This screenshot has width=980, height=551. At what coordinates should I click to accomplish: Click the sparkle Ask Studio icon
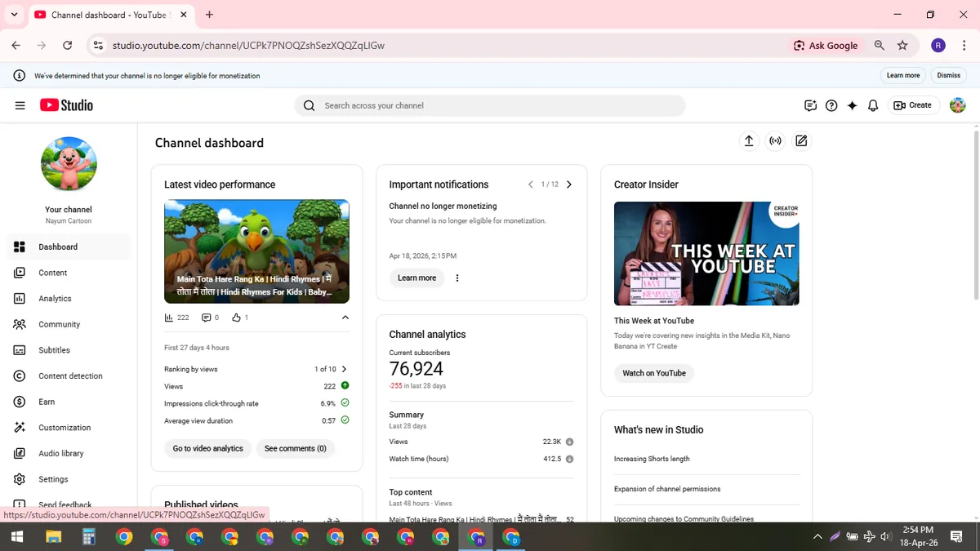[852, 105]
